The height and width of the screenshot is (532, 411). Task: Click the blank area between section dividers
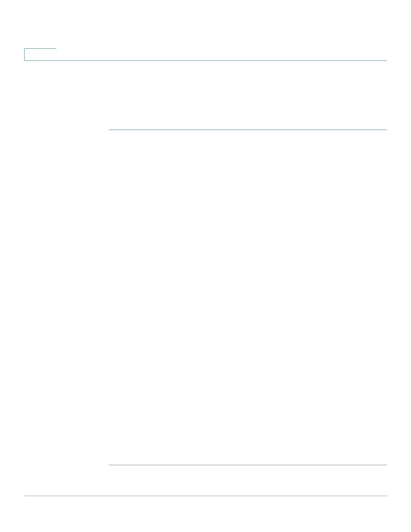(x=248, y=297)
